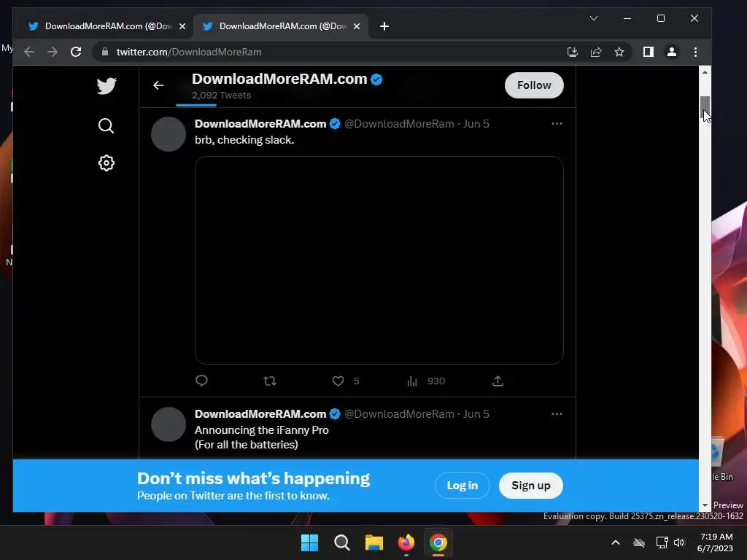The width and height of the screenshot is (747, 560).
Task: Close the first browser tab
Action: pos(182,26)
